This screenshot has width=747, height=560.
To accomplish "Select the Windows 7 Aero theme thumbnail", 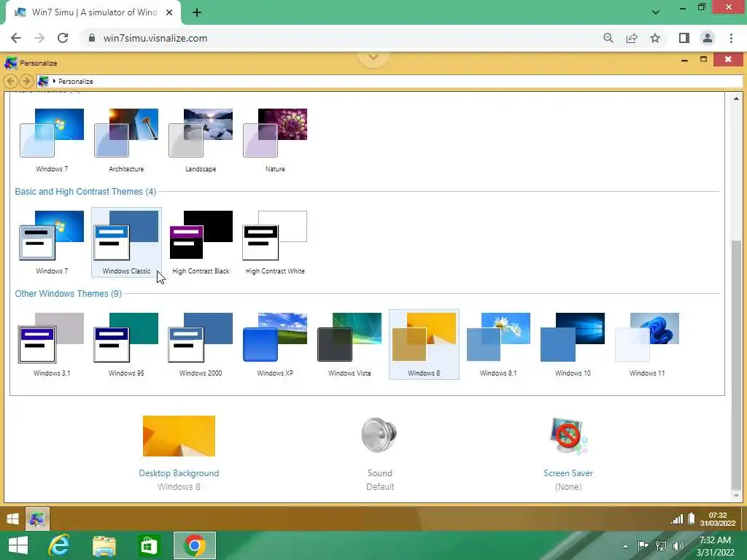I will 52,133.
